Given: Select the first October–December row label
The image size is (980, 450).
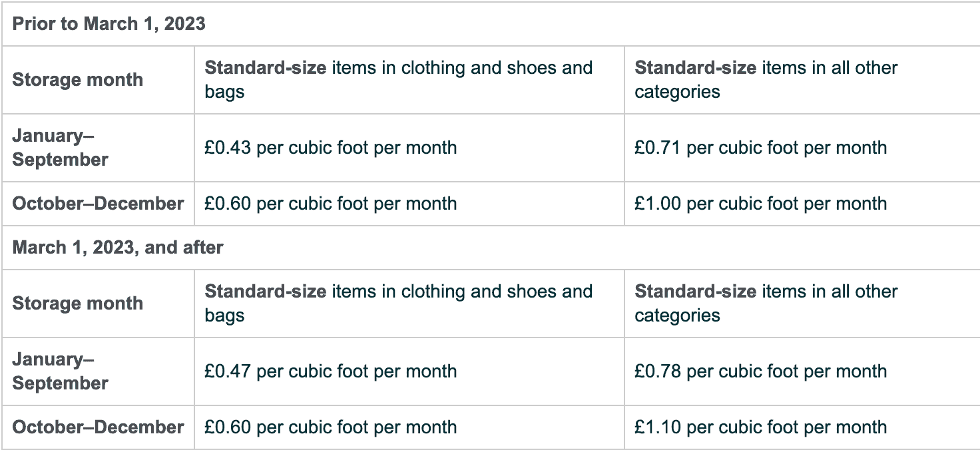Looking at the screenshot, I should click(98, 204).
